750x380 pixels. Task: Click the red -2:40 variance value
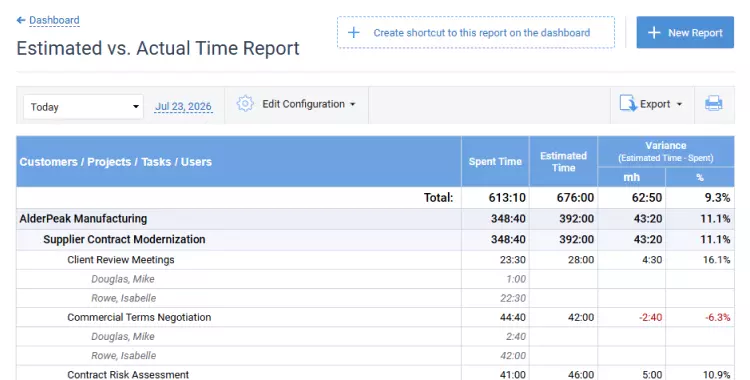pyautogui.click(x=651, y=317)
